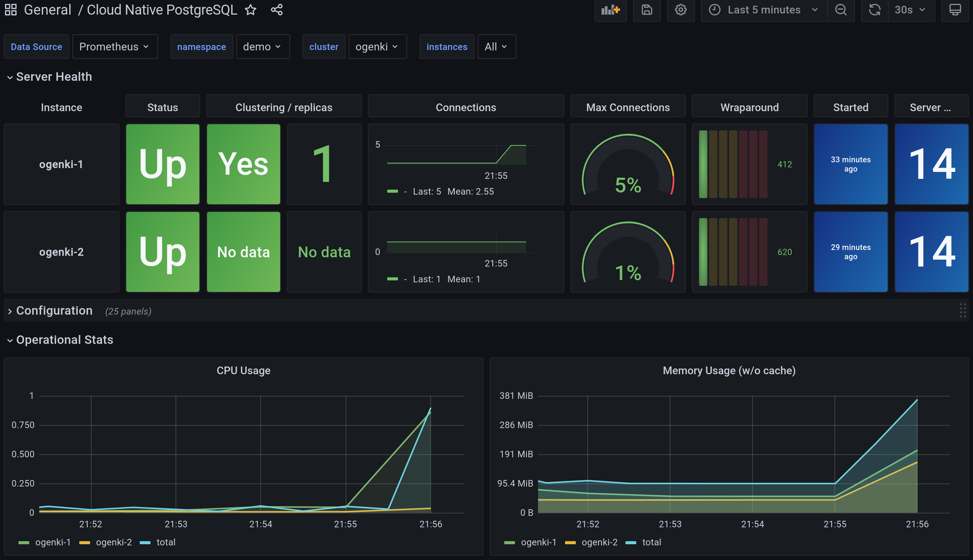Open the Memory Usage (w/o cache) panel menu
Image resolution: width=973 pixels, height=560 pixels.
(729, 370)
